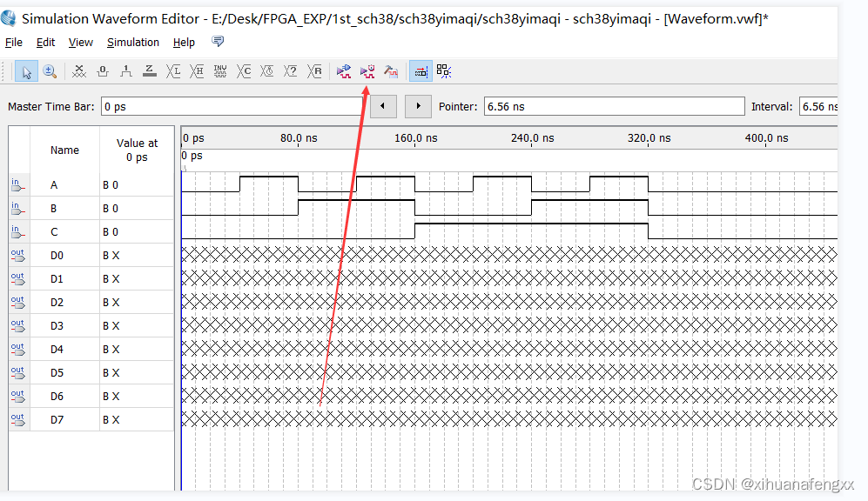Click the Pointer value field
Image resolution: width=868 pixels, height=501 pixels.
point(614,107)
